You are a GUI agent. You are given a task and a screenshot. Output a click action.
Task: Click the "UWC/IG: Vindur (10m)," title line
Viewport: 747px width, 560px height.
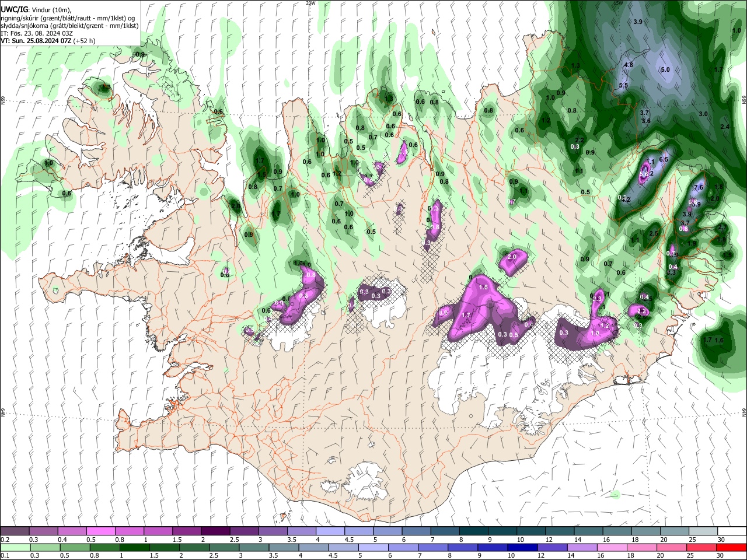click(36, 9)
